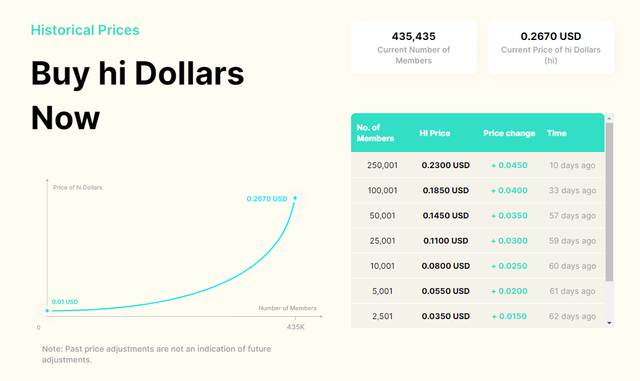This screenshot has width=640, height=381.
Task: Click the Current Price of hi Dollars card
Action: [x=551, y=47]
